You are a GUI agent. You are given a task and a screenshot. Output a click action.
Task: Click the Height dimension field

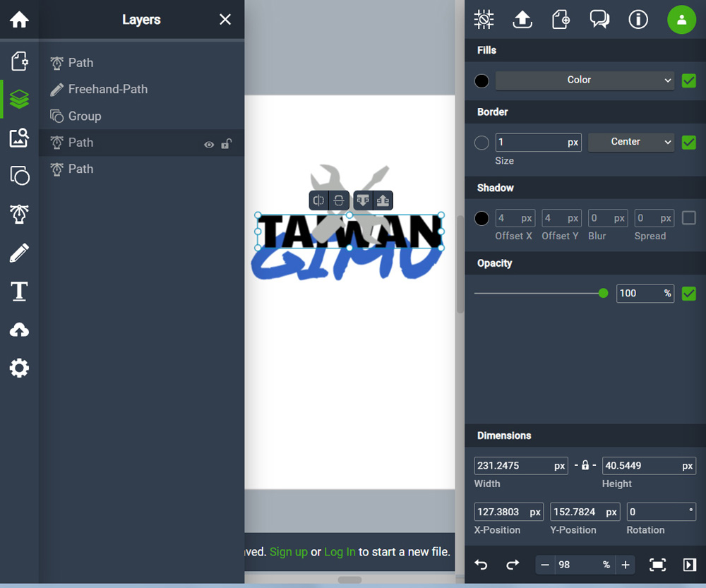(649, 466)
